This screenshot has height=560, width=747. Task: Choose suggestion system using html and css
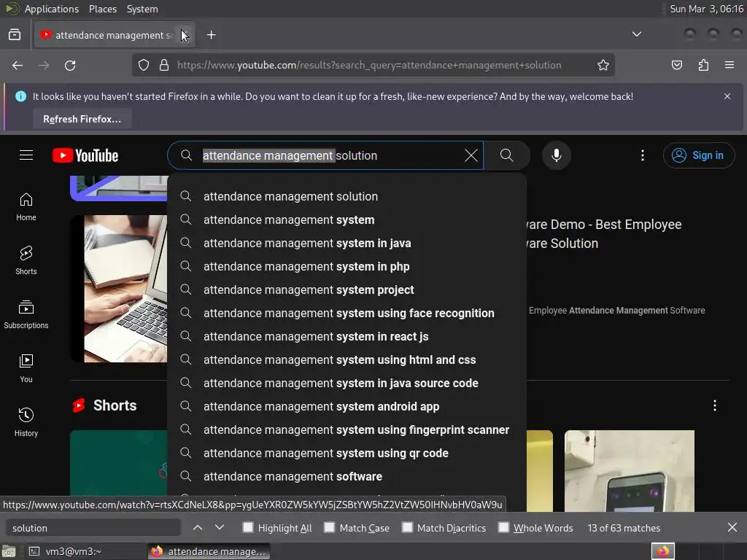(347, 359)
